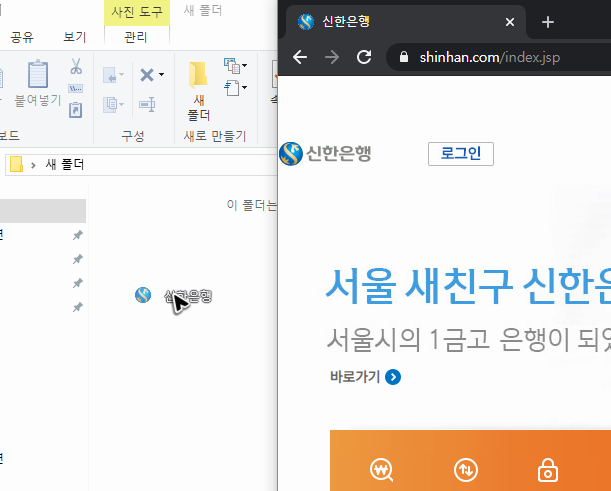Image resolution: width=611 pixels, height=491 pixels.
Task: Click the Cut scissors icon in ribbon
Action: 76,66
